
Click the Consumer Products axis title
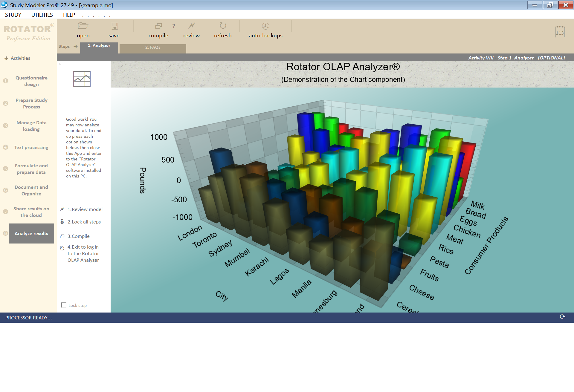coord(486,246)
